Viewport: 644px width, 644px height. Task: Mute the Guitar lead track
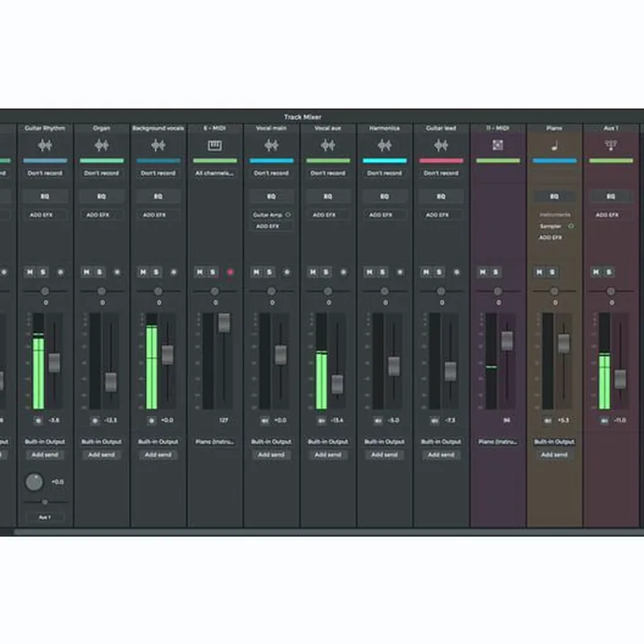[427, 272]
